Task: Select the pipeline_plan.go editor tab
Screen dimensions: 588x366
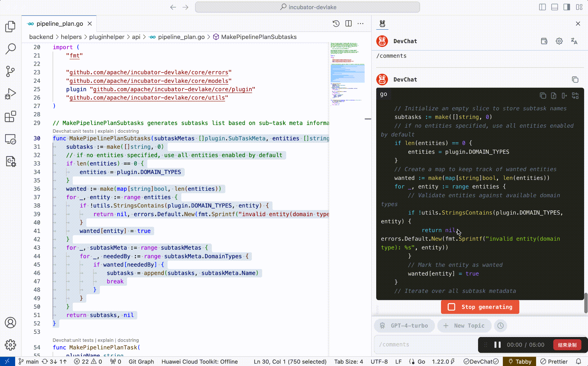Action: click(59, 24)
